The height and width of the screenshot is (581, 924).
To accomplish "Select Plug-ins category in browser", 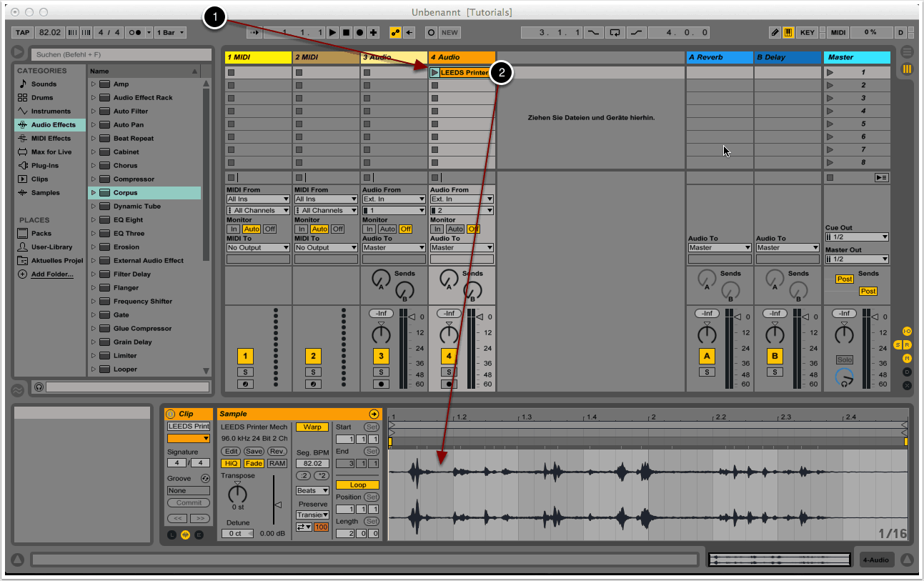I will click(x=45, y=165).
